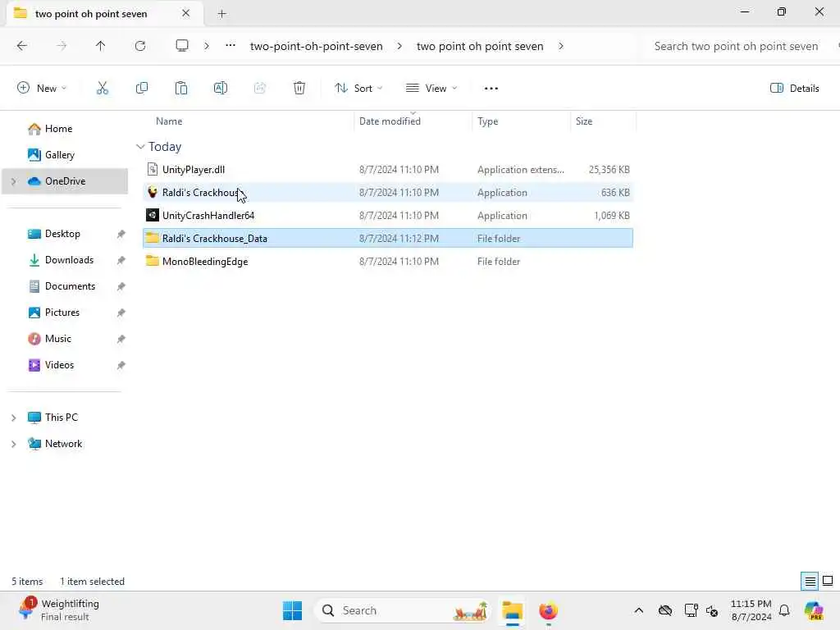
Task: Open Firefox from the taskbar
Action: pyautogui.click(x=548, y=610)
